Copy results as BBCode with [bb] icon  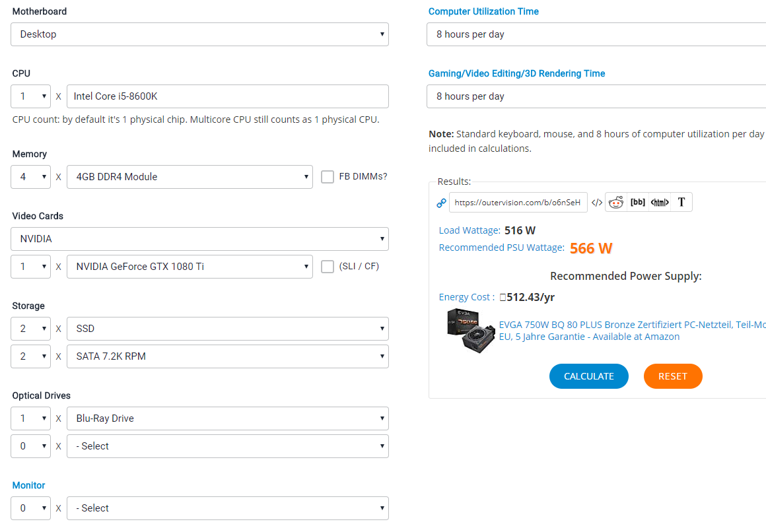click(637, 202)
